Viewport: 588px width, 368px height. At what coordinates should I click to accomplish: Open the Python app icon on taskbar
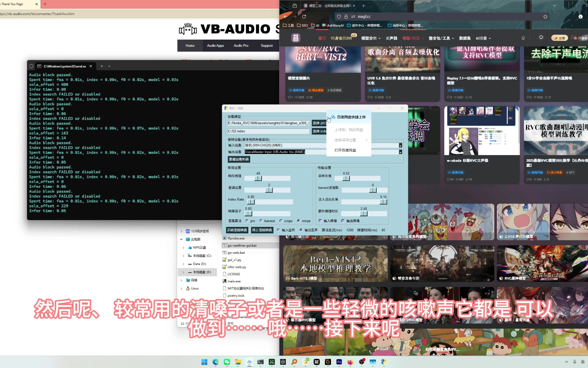[x=384, y=362]
